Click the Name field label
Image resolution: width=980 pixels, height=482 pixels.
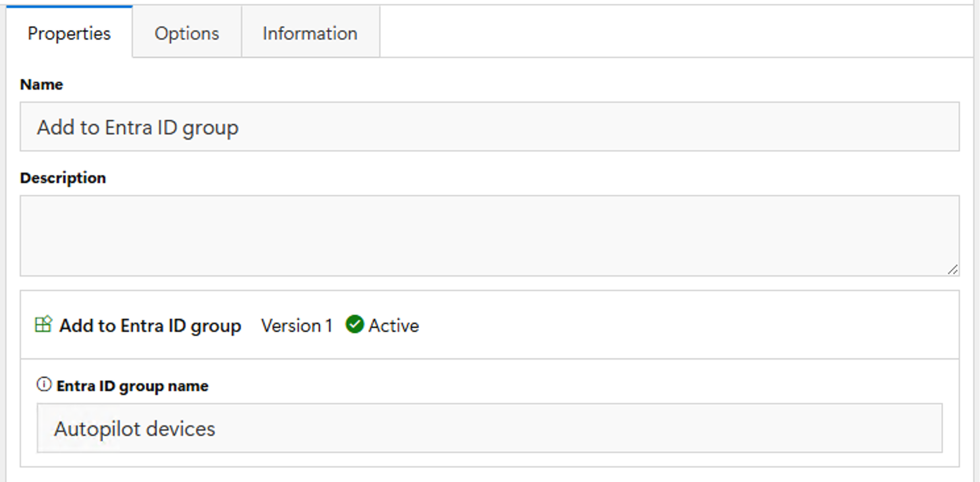(41, 84)
